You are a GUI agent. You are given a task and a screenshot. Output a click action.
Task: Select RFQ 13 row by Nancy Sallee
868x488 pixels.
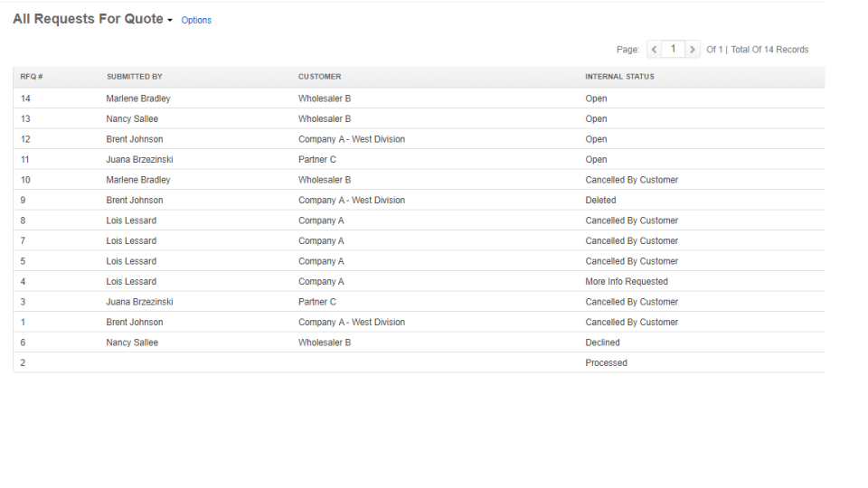(131, 119)
